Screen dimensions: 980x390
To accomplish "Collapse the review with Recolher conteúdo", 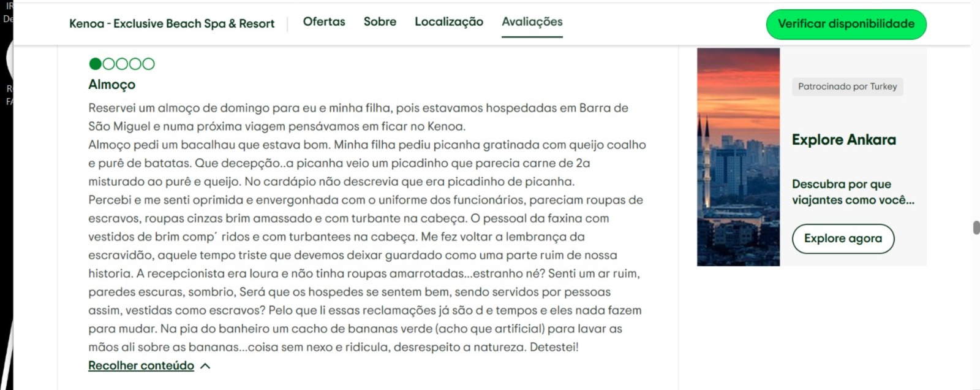I will pos(141,365).
